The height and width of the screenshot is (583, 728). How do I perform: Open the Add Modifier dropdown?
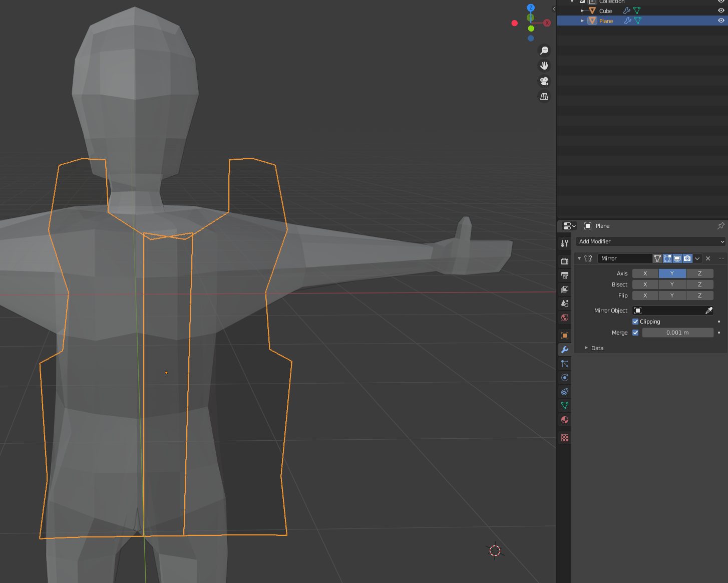point(650,241)
